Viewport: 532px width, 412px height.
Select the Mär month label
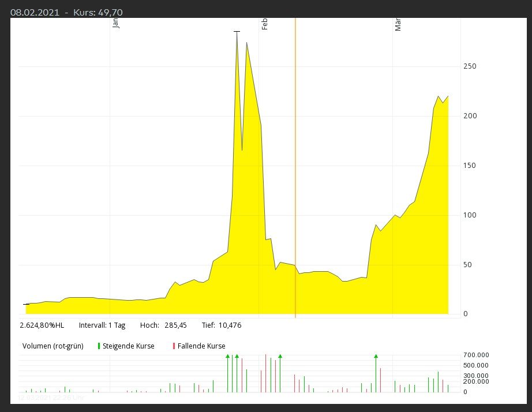398,24
